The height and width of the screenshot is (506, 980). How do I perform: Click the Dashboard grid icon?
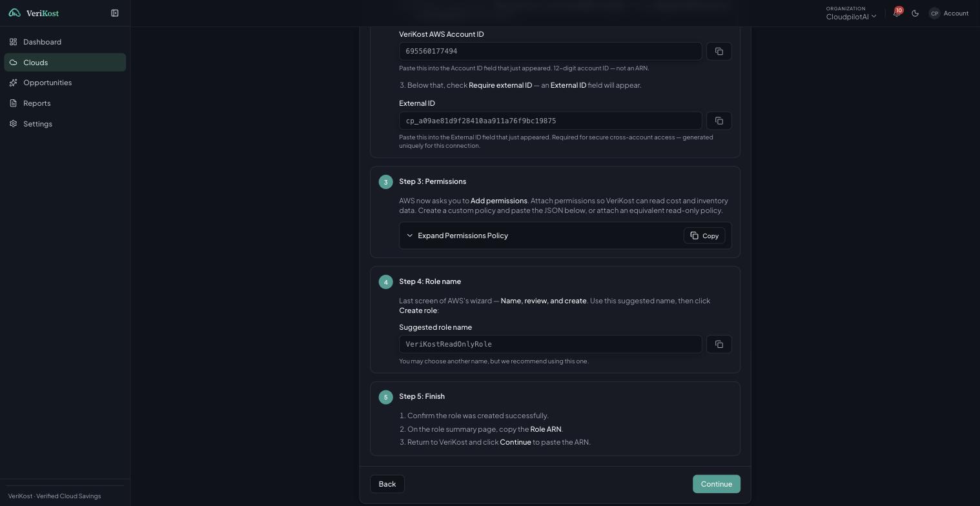tap(14, 42)
